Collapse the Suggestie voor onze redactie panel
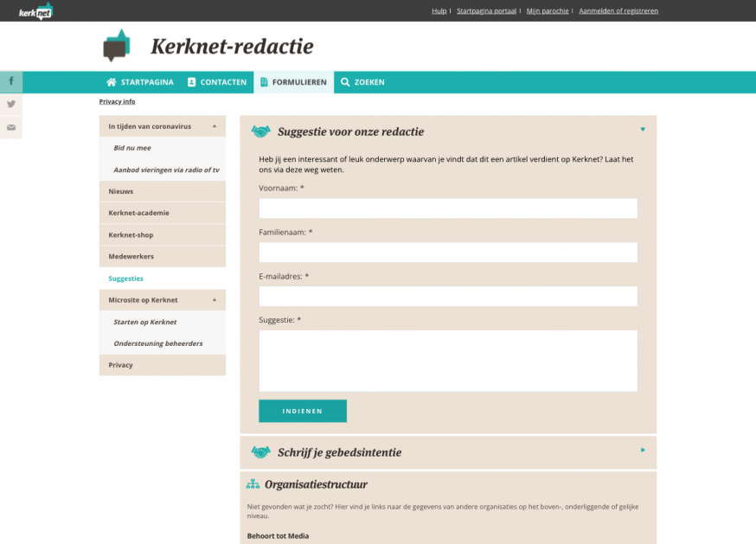Viewport: 756px width, 544px height. (643, 129)
